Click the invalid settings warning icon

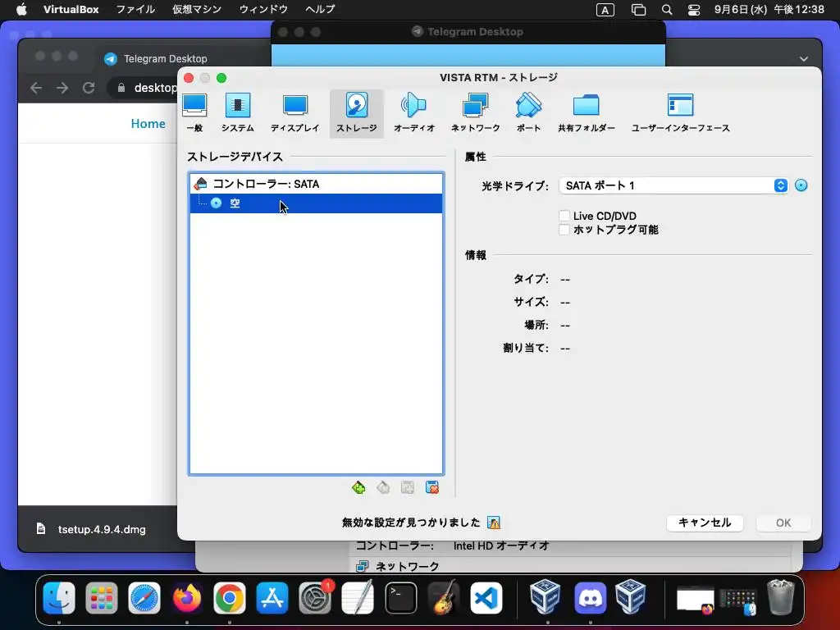point(493,523)
